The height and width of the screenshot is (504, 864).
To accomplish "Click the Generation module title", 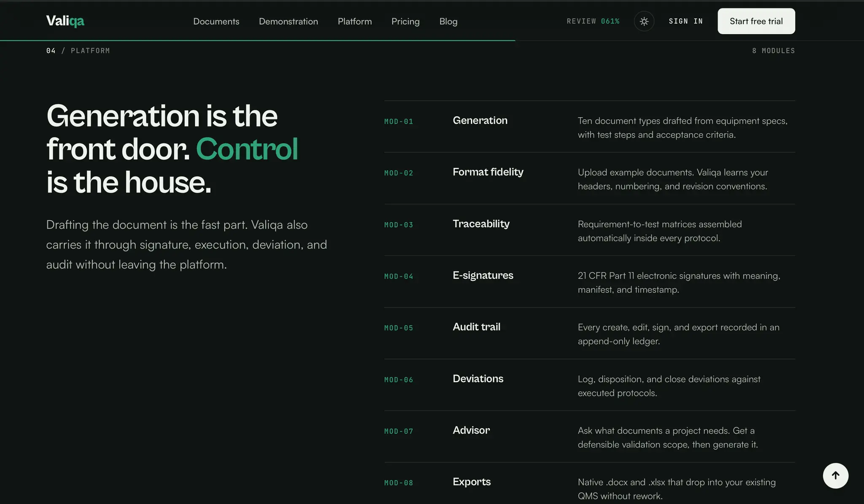I will (x=480, y=120).
